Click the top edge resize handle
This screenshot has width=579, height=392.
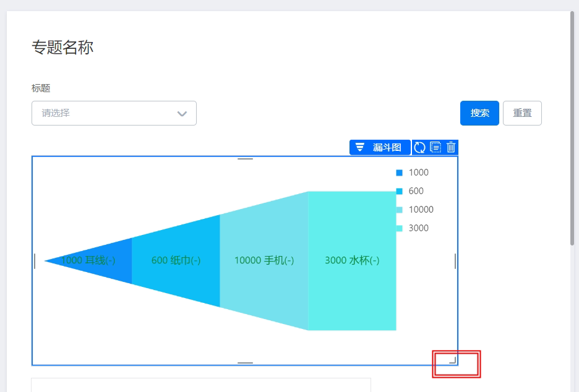tap(245, 159)
